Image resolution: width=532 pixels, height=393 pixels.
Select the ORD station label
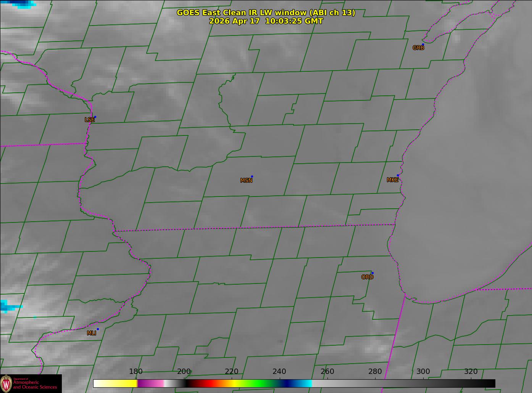(x=367, y=277)
